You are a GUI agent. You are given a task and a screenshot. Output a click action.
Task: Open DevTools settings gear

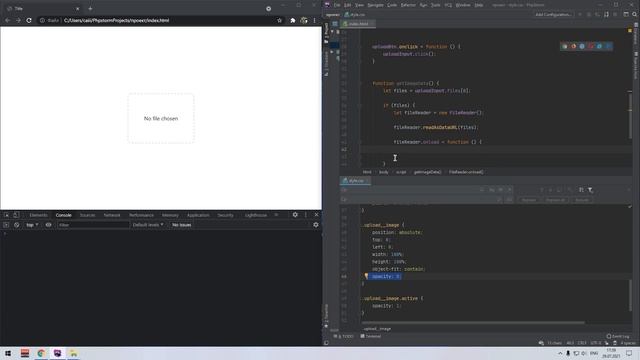(295, 215)
